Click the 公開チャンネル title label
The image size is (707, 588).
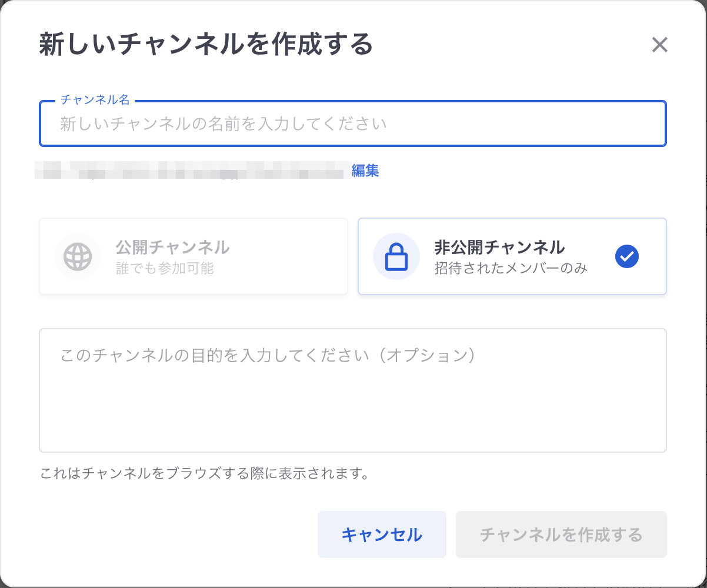pos(172,247)
